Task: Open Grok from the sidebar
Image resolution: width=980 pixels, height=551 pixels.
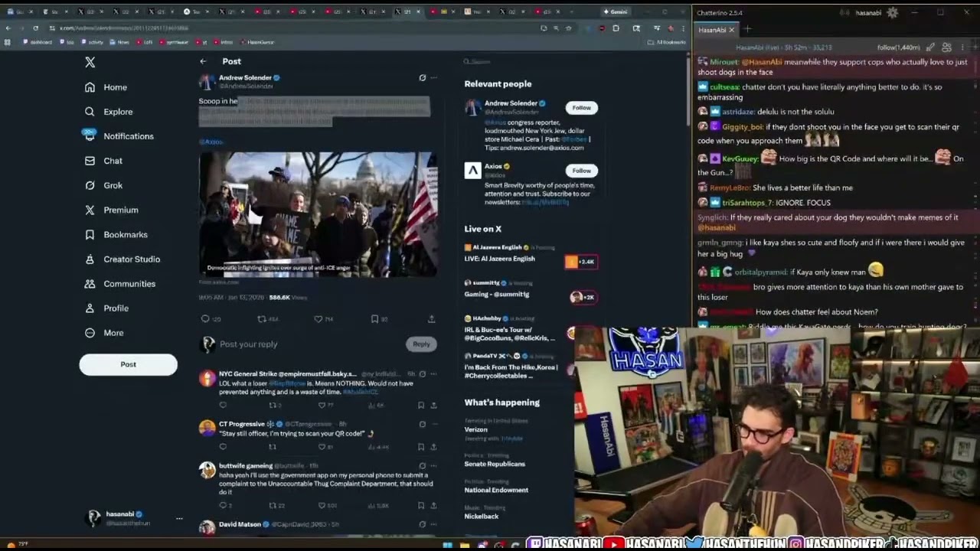Action: (x=103, y=185)
